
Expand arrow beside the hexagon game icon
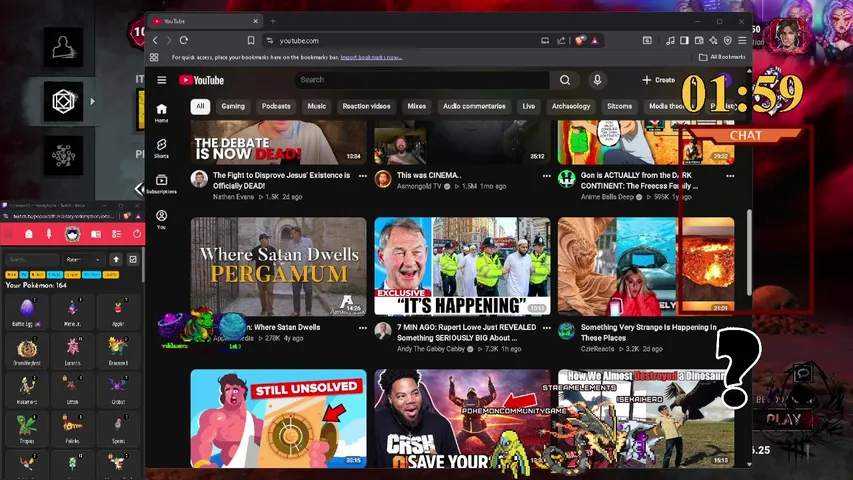(92, 101)
